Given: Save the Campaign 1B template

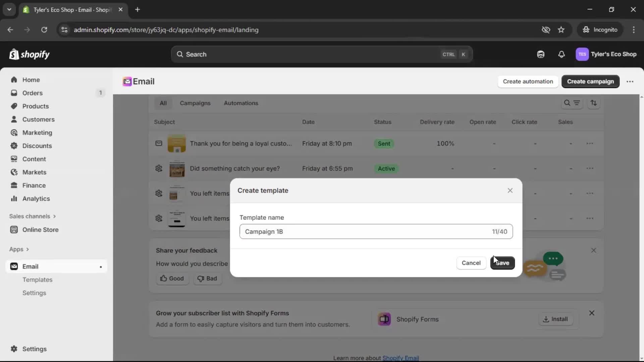Looking at the screenshot, I should tap(502, 263).
